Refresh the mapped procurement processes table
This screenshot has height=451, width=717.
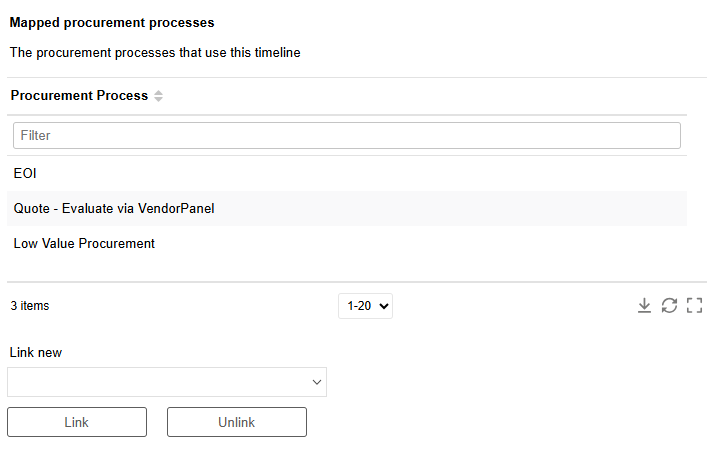pos(669,306)
